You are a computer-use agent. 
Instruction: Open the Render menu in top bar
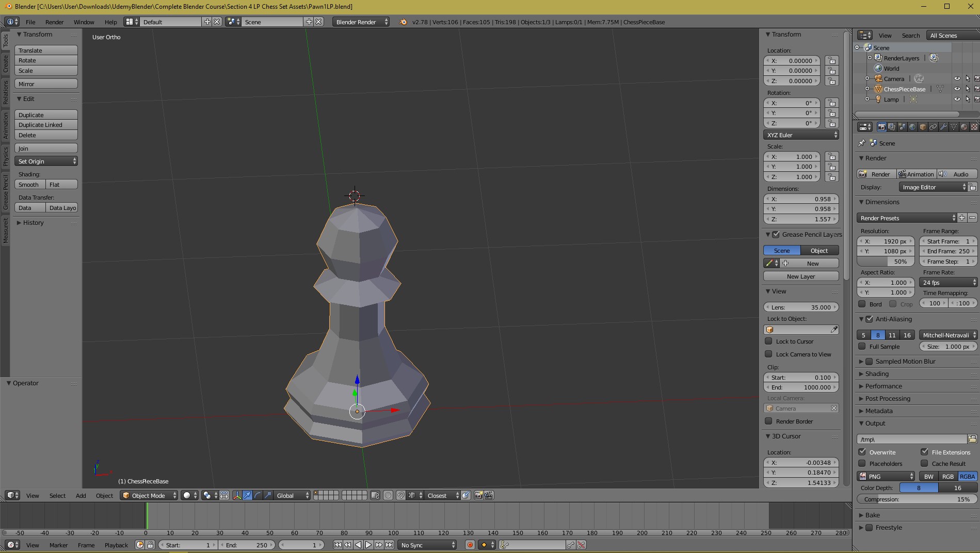click(x=54, y=22)
